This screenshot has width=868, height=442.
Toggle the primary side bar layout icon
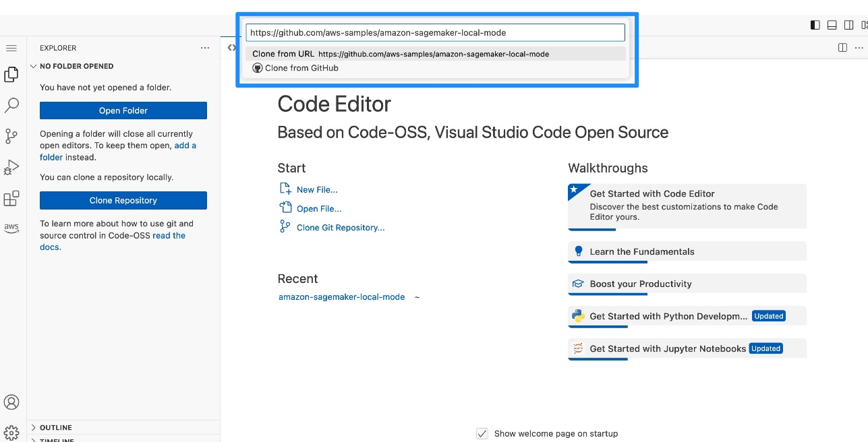815,25
